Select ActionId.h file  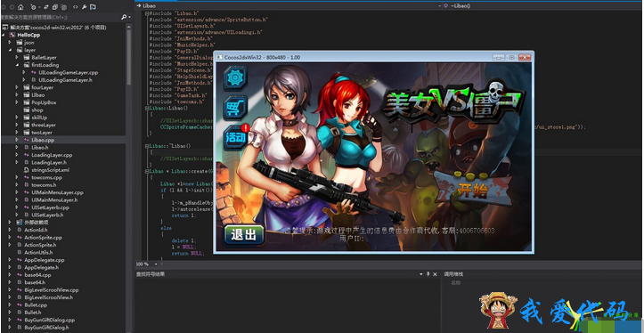click(x=36, y=230)
